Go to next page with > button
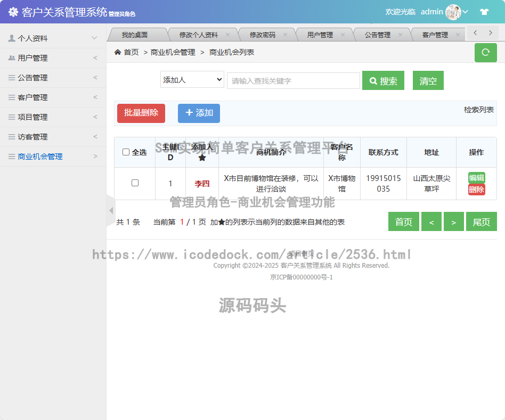 (453, 221)
